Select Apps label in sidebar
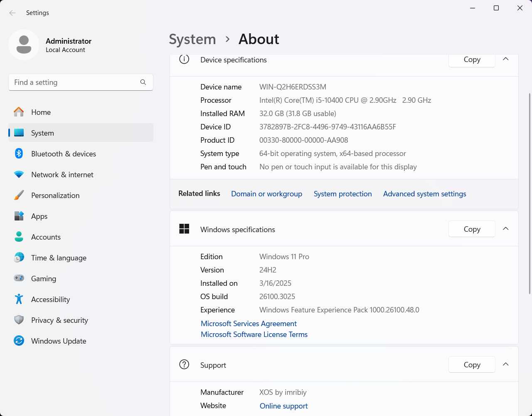 (x=39, y=216)
